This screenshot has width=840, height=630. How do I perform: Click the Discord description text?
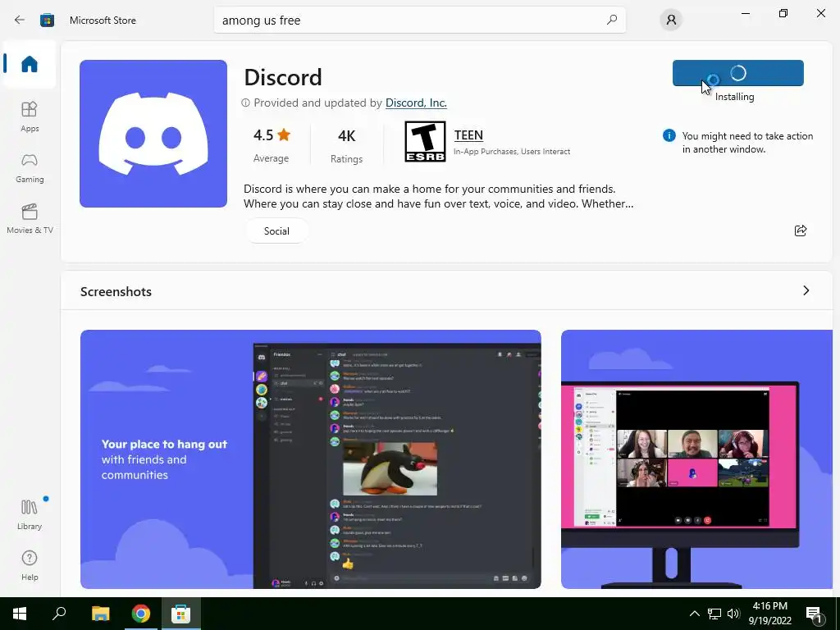[438, 196]
